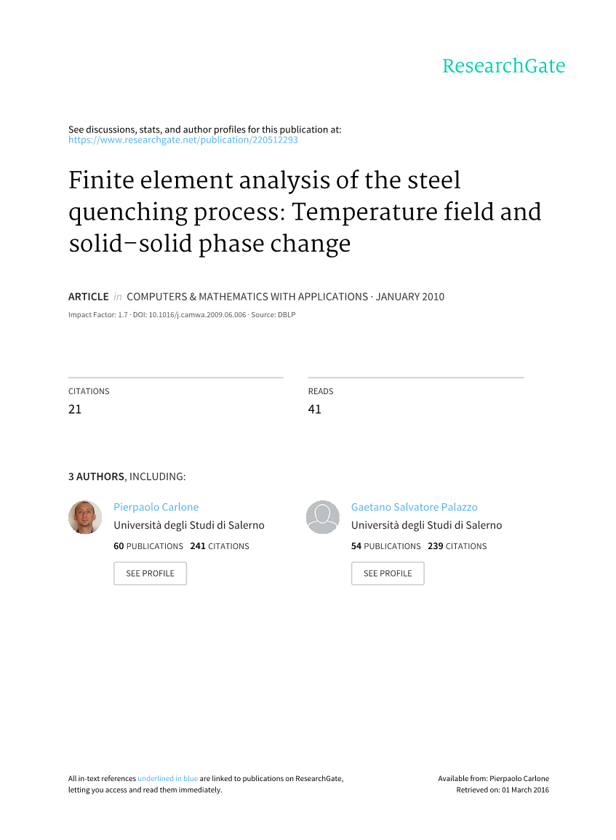
Task: Click the Pierpaolo Carlone author name link
Action: [156, 507]
